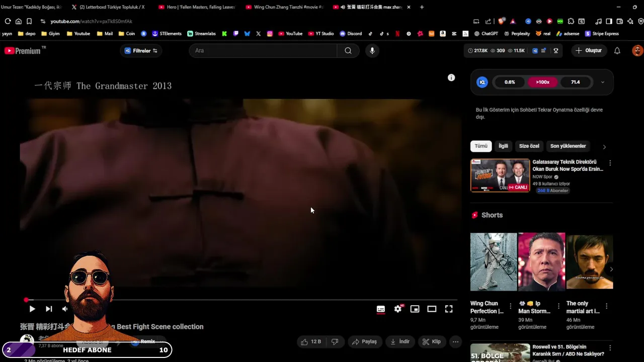The height and width of the screenshot is (362, 644).
Task: Open Galatasaray NOW Spor live video thumbnail
Action: (x=500, y=175)
